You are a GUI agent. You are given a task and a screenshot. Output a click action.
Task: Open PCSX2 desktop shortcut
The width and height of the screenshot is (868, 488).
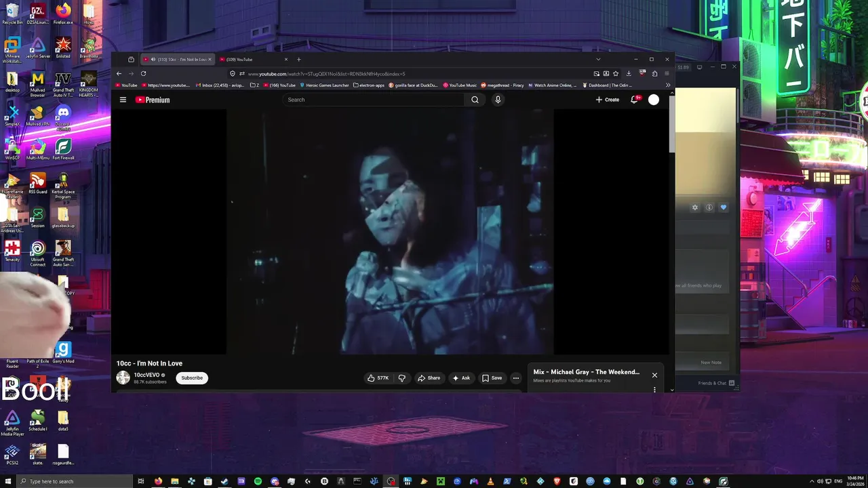(x=12, y=455)
